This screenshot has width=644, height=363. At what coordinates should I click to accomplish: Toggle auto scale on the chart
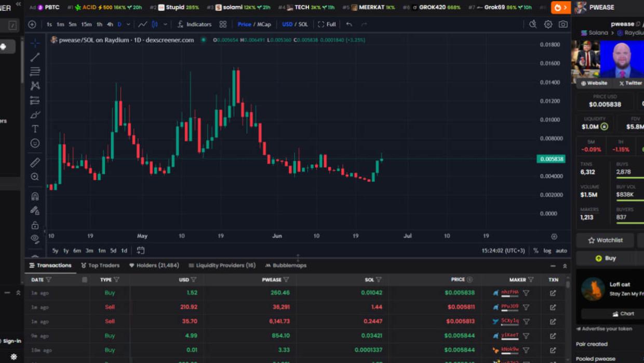pyautogui.click(x=561, y=251)
